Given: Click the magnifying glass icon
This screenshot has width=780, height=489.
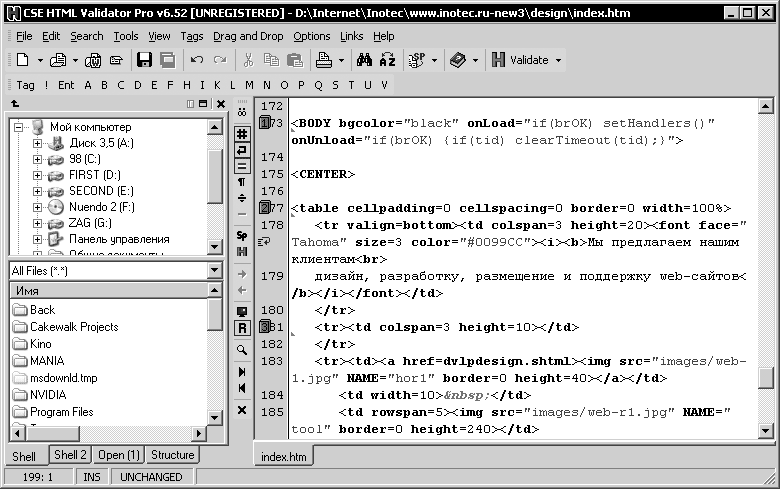Looking at the screenshot, I should (x=242, y=350).
